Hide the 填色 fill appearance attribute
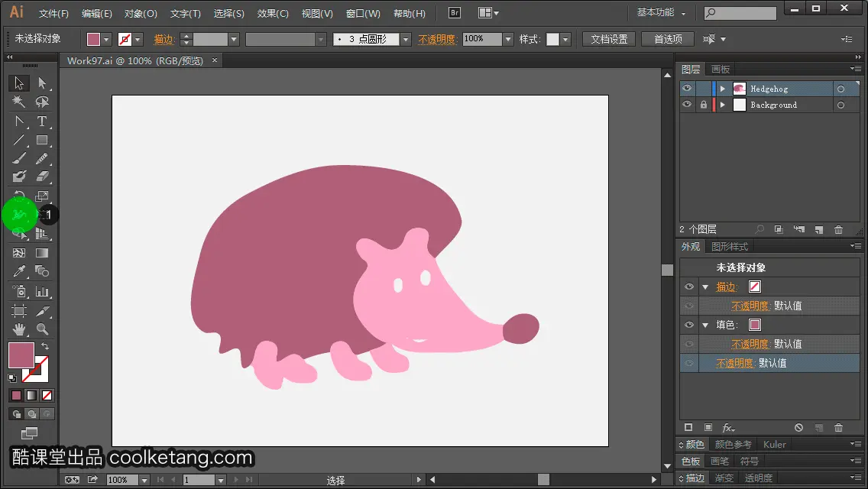 [x=689, y=325]
